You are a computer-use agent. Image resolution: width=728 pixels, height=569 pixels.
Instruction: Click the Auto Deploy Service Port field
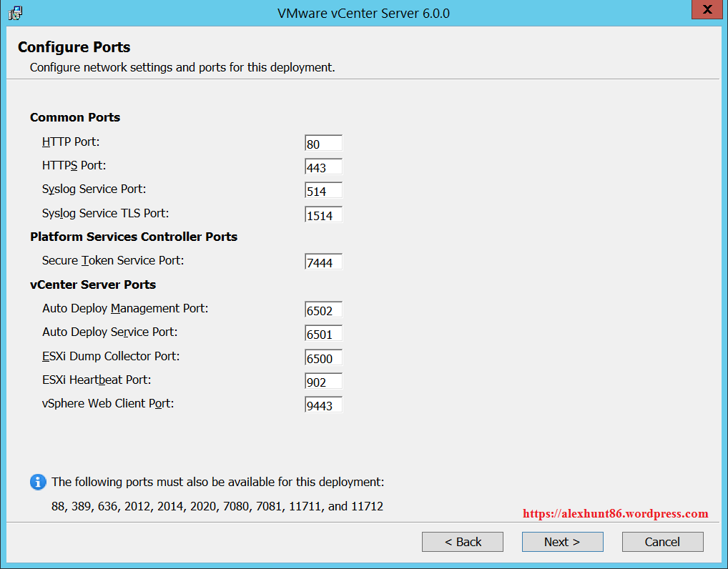click(x=323, y=334)
